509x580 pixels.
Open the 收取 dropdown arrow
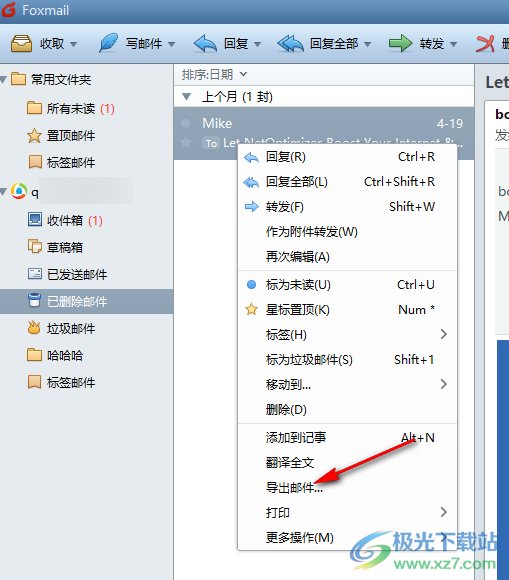click(x=74, y=44)
